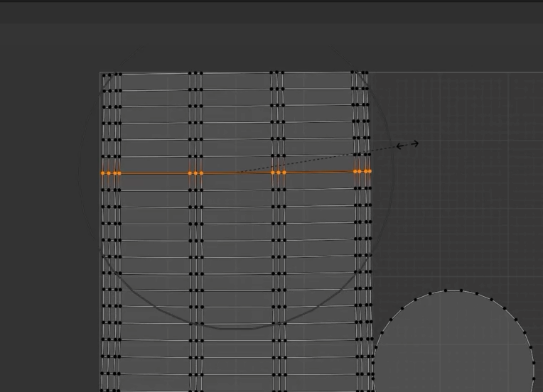Click the orange selected horizontal edge loop
This screenshot has width=543, height=392.
(236, 173)
